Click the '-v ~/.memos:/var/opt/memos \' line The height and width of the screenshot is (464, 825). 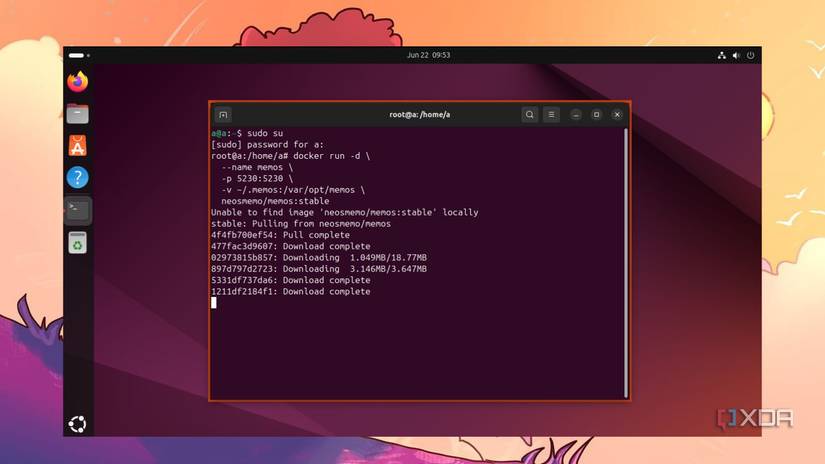(x=293, y=190)
